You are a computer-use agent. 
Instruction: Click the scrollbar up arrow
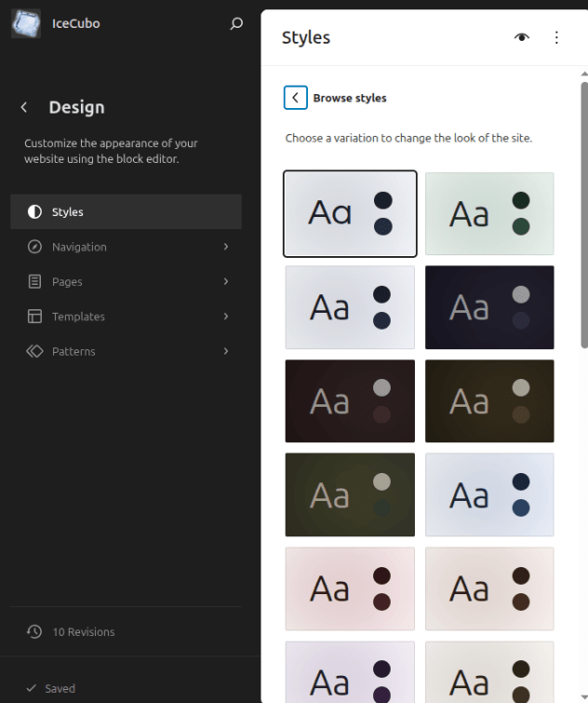pyautogui.click(x=584, y=74)
